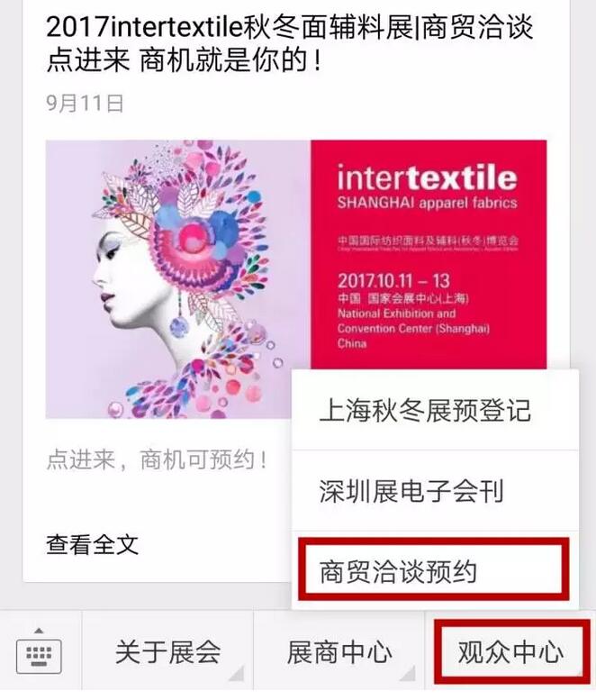Tap the small up arrow above the keyboard icon

coord(39,631)
